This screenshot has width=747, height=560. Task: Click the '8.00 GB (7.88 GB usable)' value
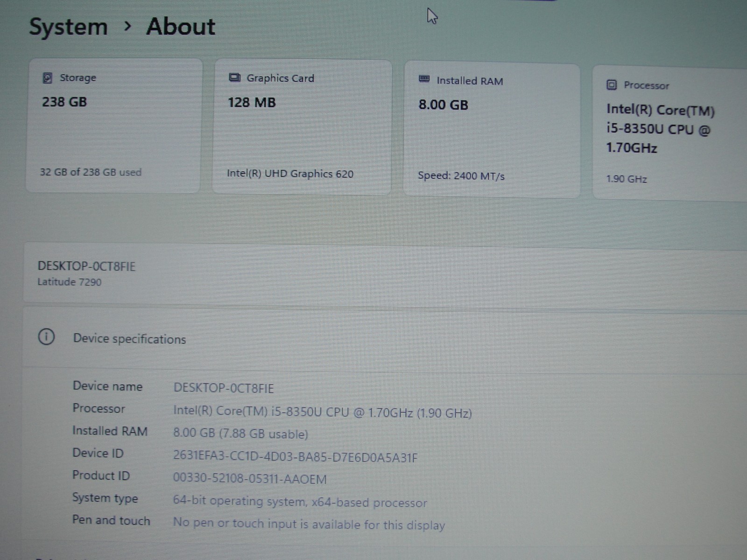tap(240, 434)
